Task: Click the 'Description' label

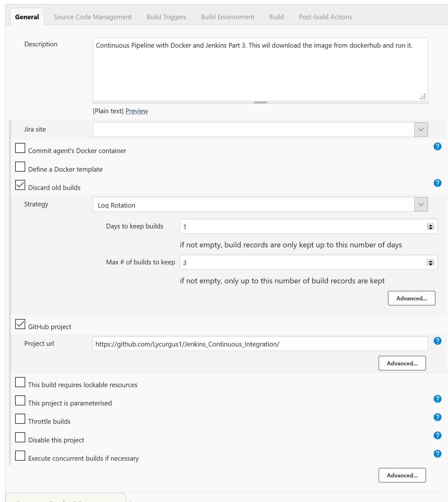Action: tap(41, 44)
